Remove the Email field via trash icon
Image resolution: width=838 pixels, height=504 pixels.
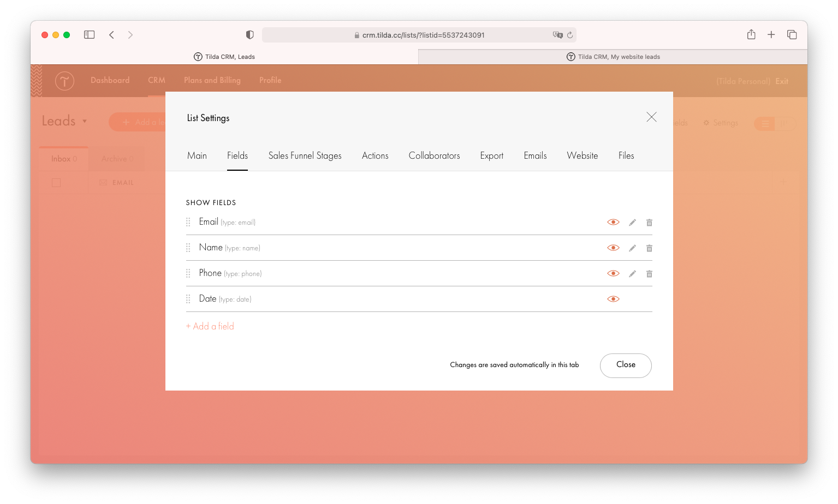point(649,222)
